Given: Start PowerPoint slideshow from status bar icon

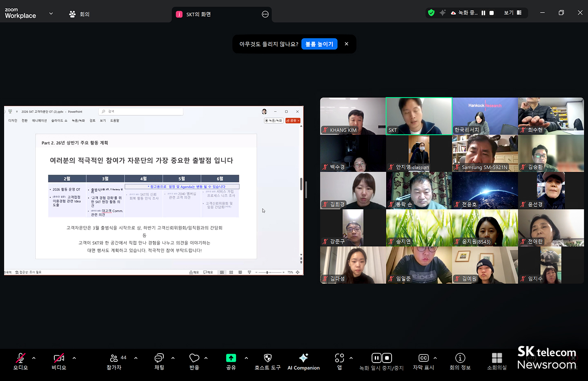Looking at the screenshot, I should pos(249,272).
